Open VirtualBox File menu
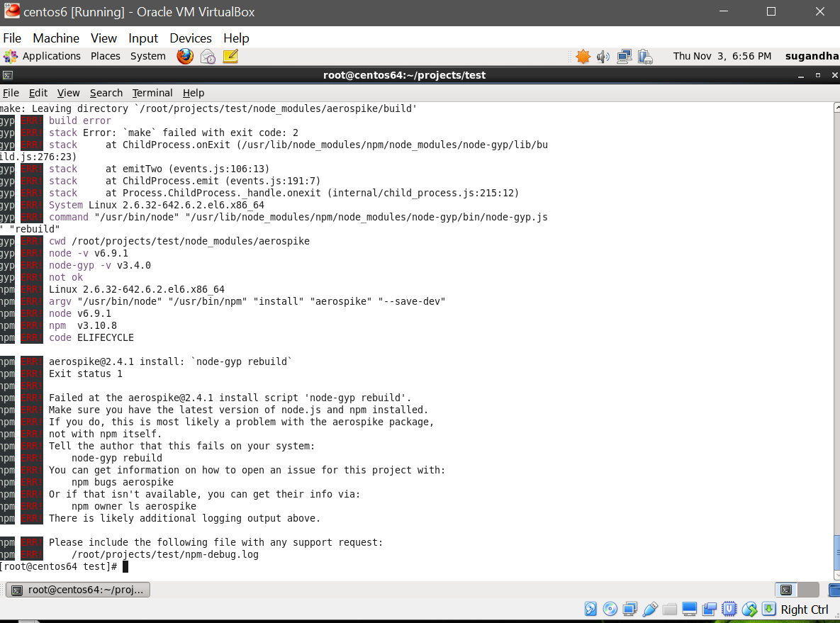 click(x=12, y=38)
